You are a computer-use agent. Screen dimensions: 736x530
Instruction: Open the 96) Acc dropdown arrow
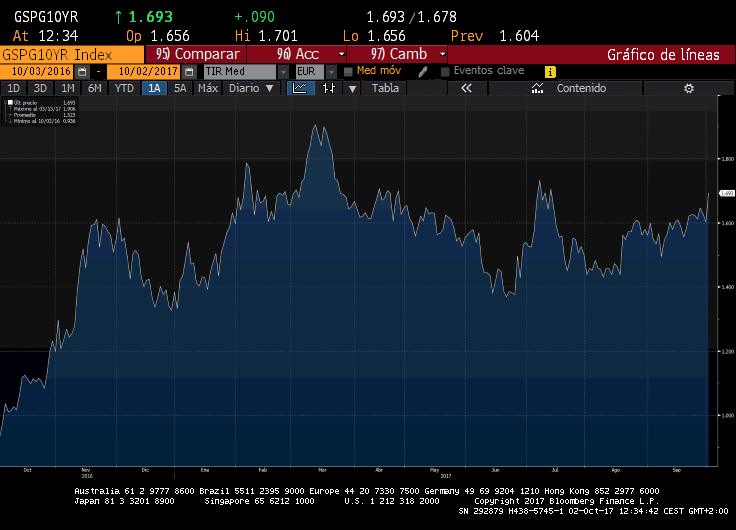[x=342, y=54]
